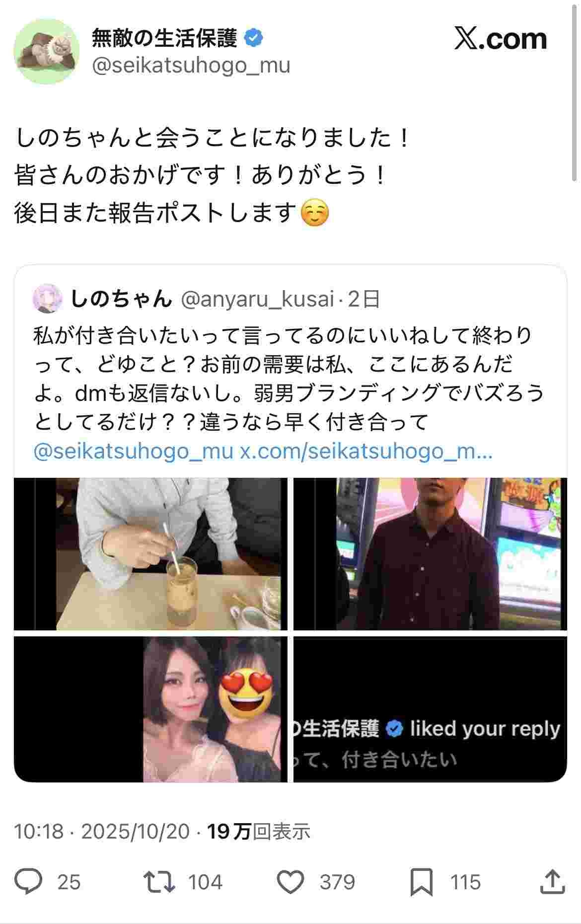Click the 19万回表示 view count
This screenshot has width=581, height=924.
pos(259,831)
